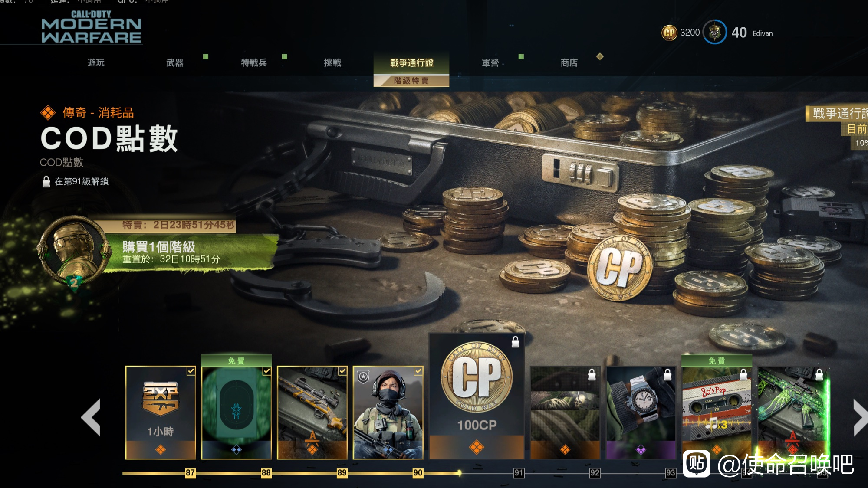This screenshot has width=868, height=488.
Task: Select the wristwatch reward at tier 93
Action: [641, 413]
